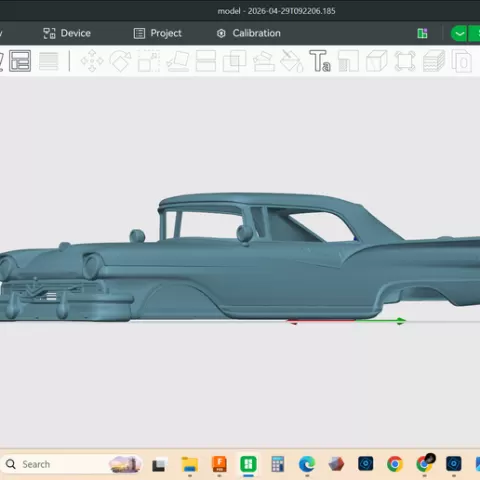Toggle the variable layer height lines icon

pos(49,61)
